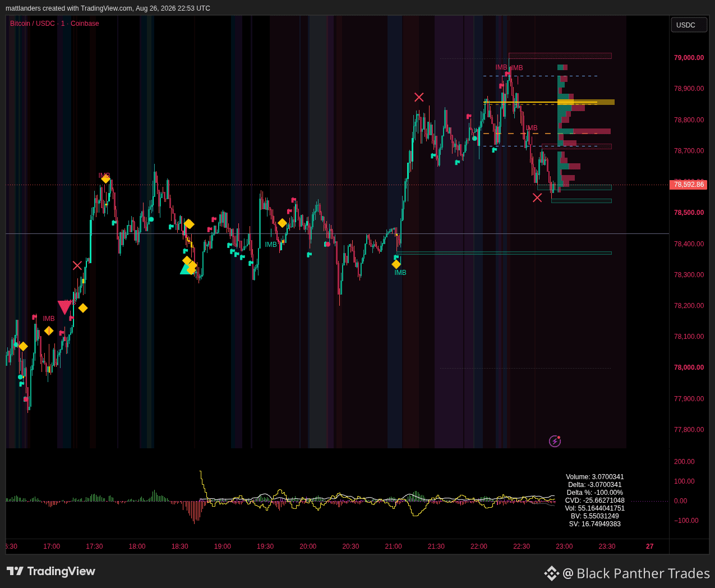Click the teal upward triangle signal marker
The image size is (715, 588).
pos(186,269)
